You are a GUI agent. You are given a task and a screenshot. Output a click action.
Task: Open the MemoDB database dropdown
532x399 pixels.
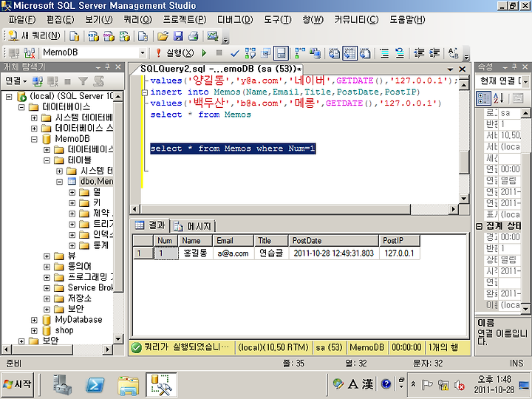point(143,53)
